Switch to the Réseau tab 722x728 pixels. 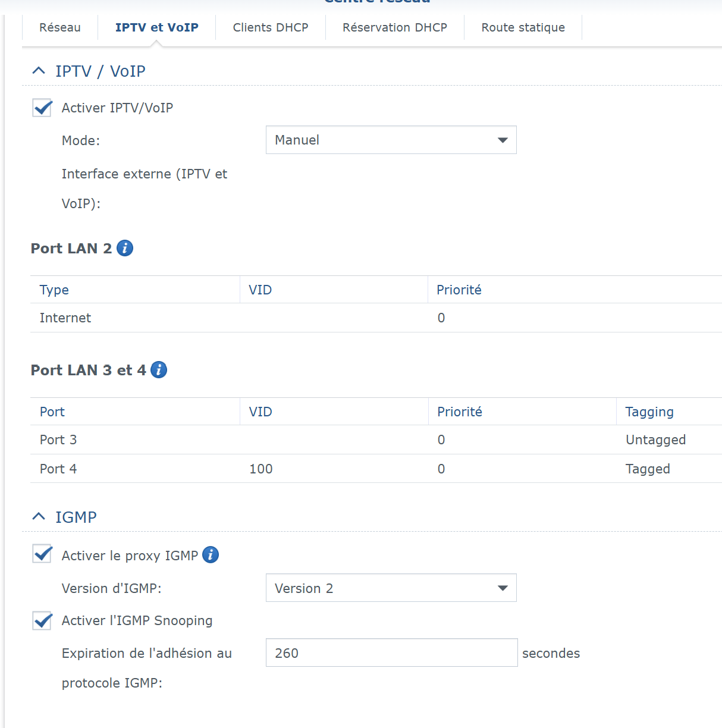click(x=59, y=27)
